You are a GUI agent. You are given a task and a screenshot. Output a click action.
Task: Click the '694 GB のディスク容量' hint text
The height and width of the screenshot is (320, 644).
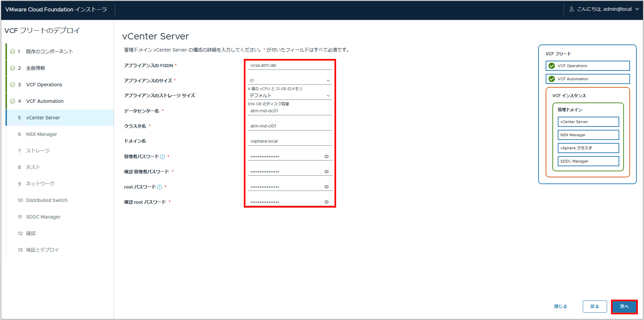268,104
